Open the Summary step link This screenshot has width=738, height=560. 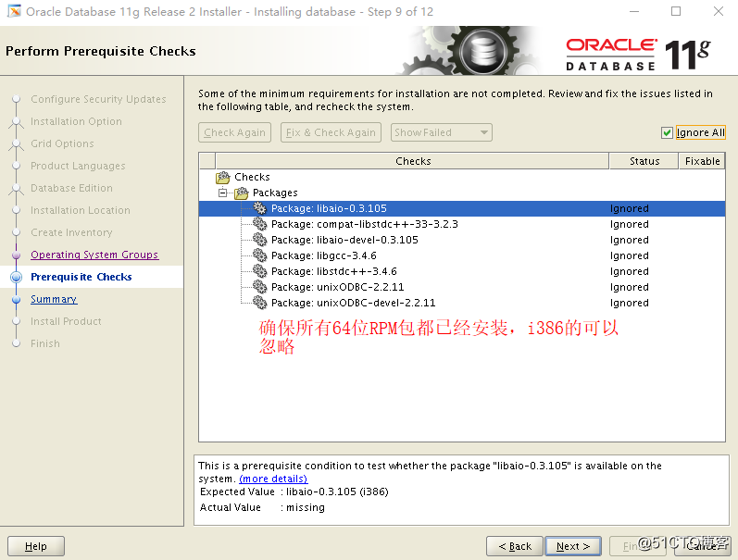click(x=54, y=299)
